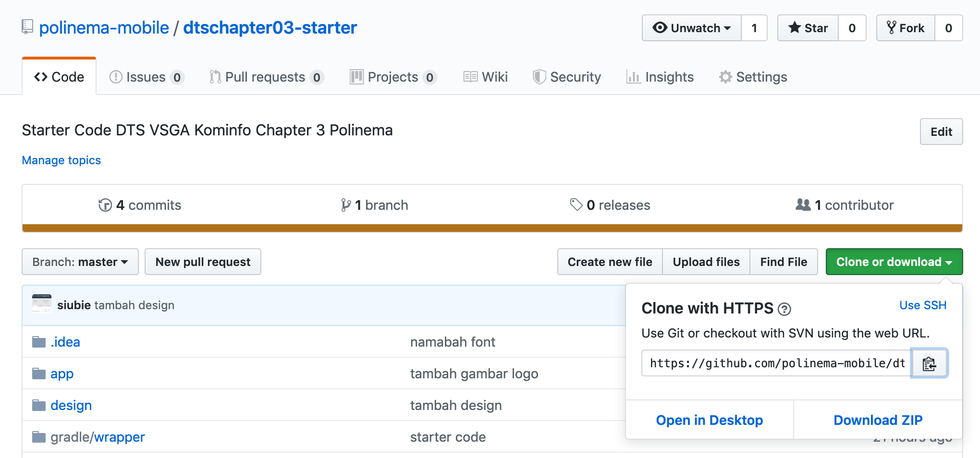
Task: View the 1 contributor link
Action: point(845,205)
